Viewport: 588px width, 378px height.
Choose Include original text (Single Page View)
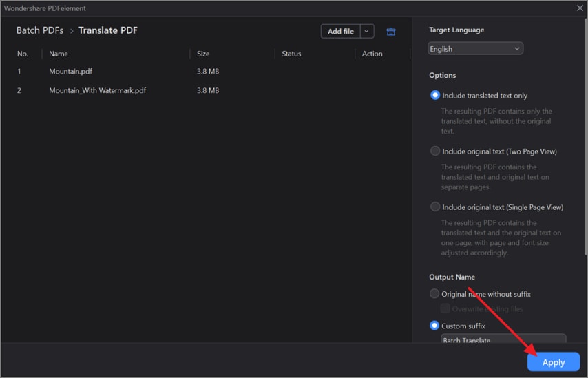pyautogui.click(x=435, y=207)
